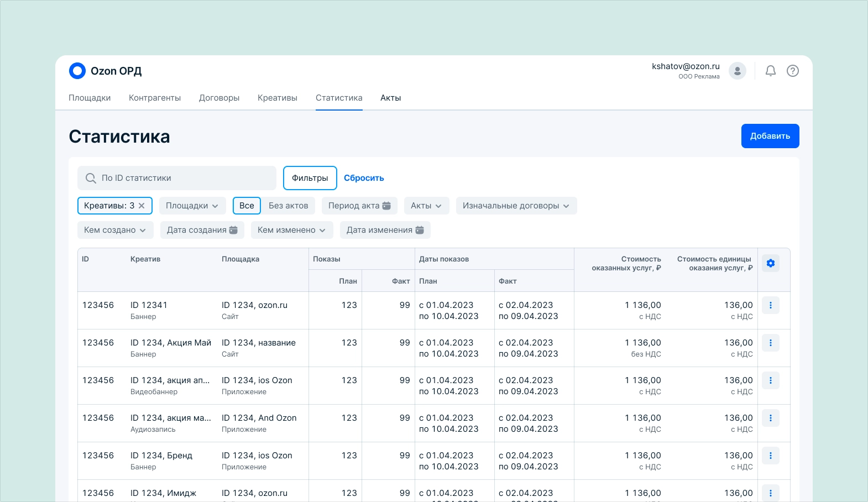The image size is (868, 502).
Task: Open row menu for Видеобаннер row
Action: tap(771, 380)
